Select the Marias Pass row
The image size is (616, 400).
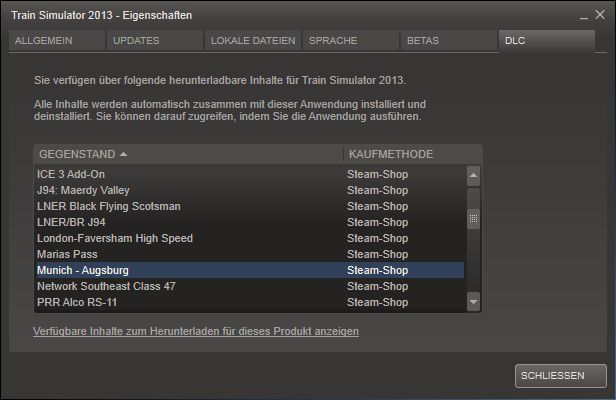click(249, 254)
